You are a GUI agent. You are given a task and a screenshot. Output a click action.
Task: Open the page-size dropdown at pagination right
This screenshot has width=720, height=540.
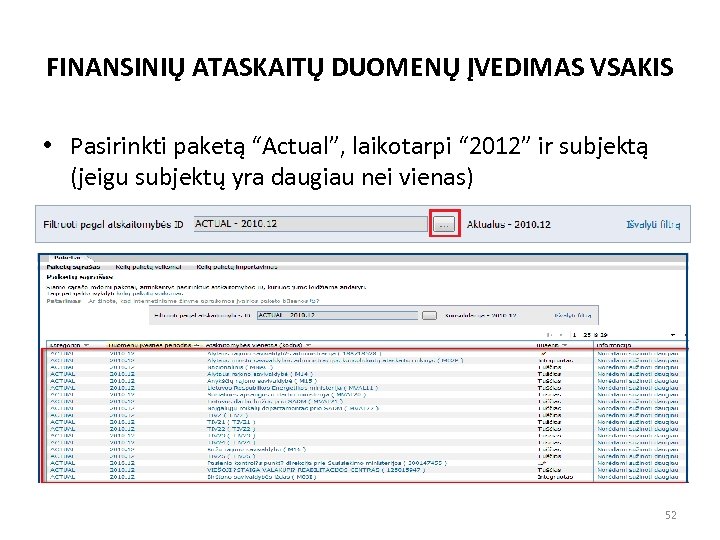[673, 335]
